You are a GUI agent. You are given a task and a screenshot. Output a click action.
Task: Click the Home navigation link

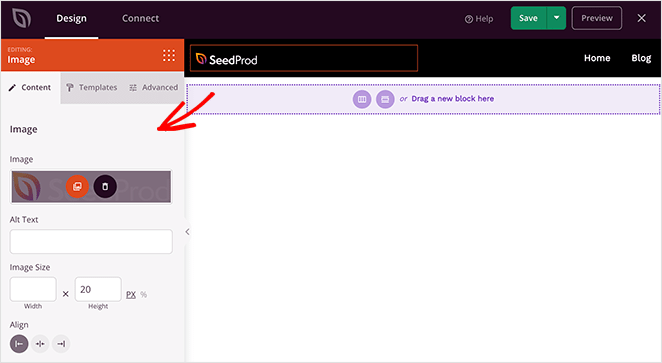tap(597, 58)
